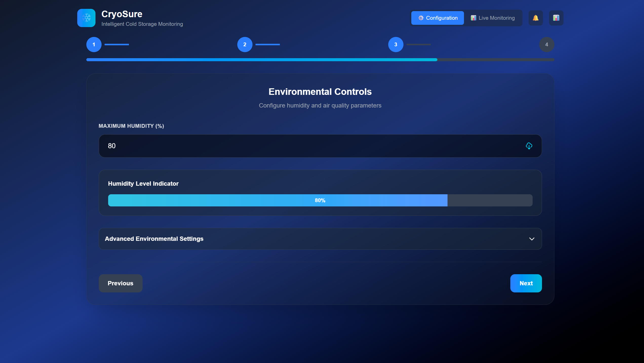
Task: Click the chart icon beside Live Monitoring
Action: (x=473, y=18)
